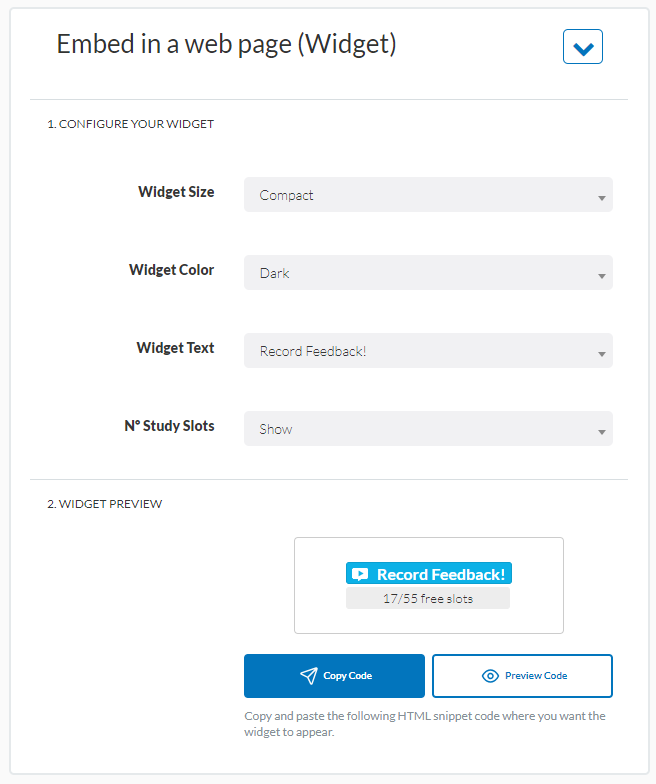
Task: Click the Widget Size label
Action: pos(176,192)
